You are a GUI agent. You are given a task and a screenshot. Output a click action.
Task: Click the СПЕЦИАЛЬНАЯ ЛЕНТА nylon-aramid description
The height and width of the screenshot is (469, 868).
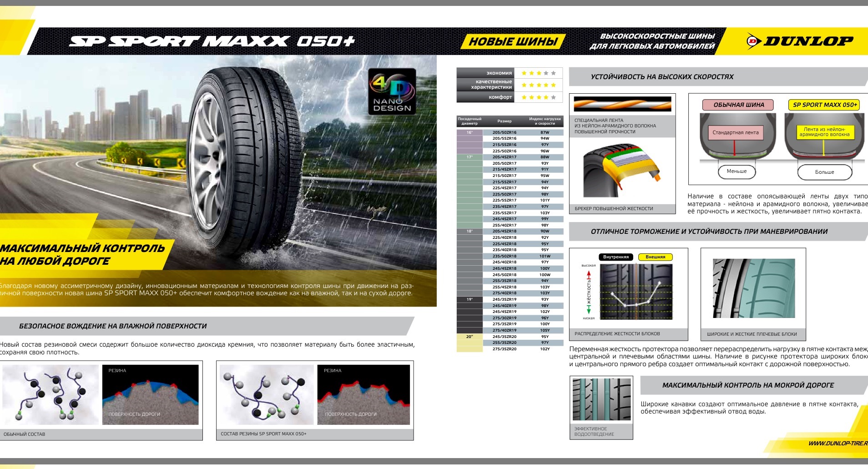tap(615, 126)
